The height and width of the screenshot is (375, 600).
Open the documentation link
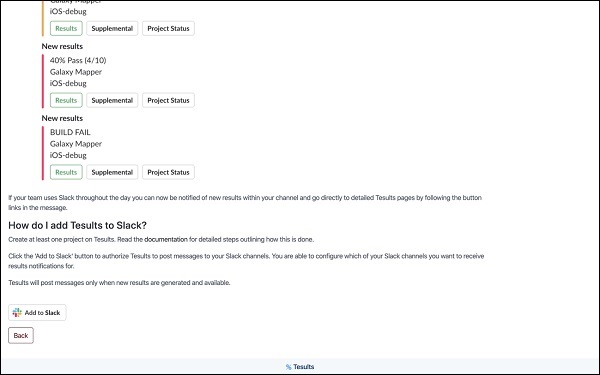click(x=166, y=240)
